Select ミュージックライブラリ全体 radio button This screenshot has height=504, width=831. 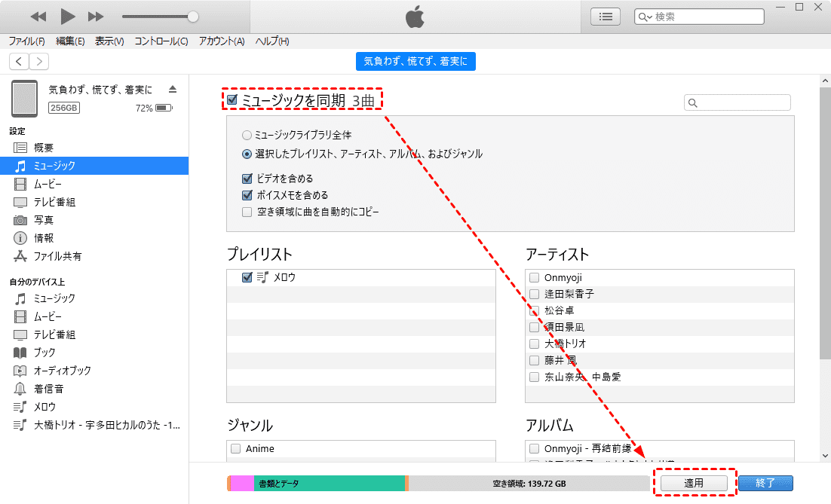point(247,136)
